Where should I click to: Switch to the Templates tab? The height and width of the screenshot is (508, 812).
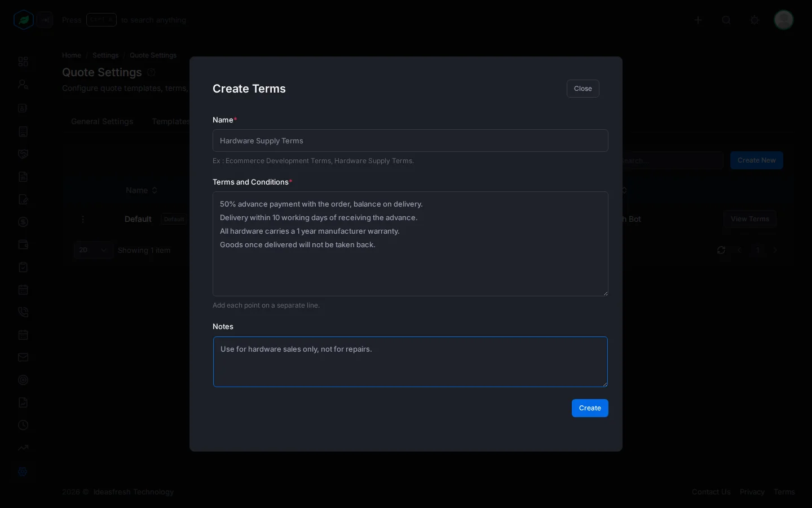(x=170, y=121)
